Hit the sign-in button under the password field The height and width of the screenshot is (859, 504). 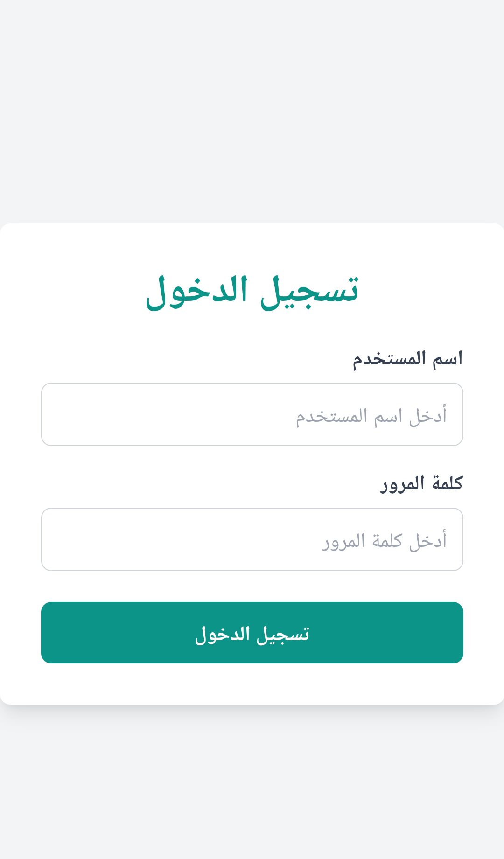(x=252, y=633)
